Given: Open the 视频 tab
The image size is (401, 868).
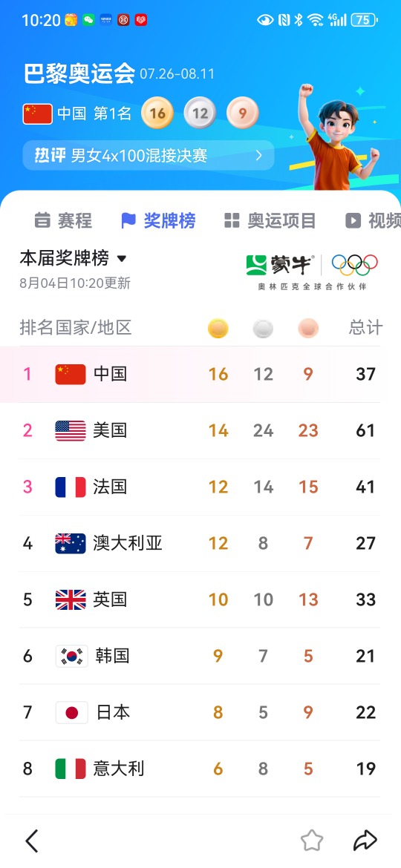Looking at the screenshot, I should tap(373, 220).
